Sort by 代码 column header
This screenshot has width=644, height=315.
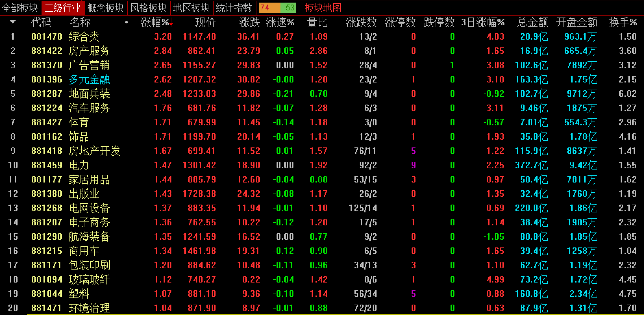41,22
